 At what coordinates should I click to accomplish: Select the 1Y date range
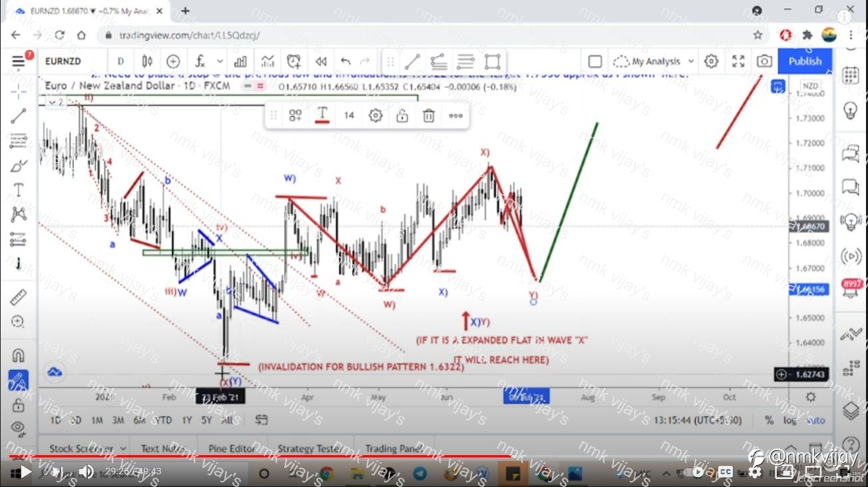pyautogui.click(x=187, y=420)
